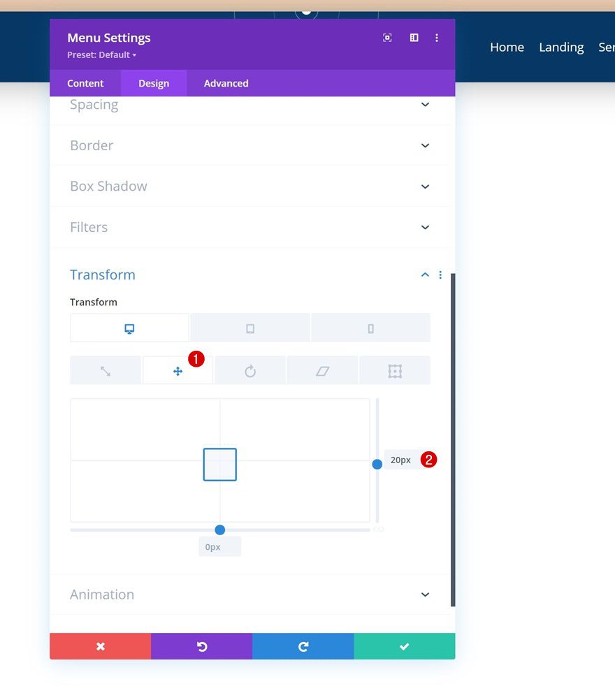Redo the last change
615x700 pixels.
pyautogui.click(x=303, y=646)
